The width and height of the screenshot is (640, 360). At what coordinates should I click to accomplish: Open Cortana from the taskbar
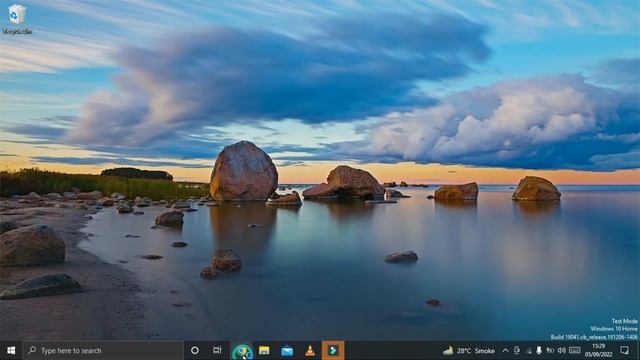point(195,351)
